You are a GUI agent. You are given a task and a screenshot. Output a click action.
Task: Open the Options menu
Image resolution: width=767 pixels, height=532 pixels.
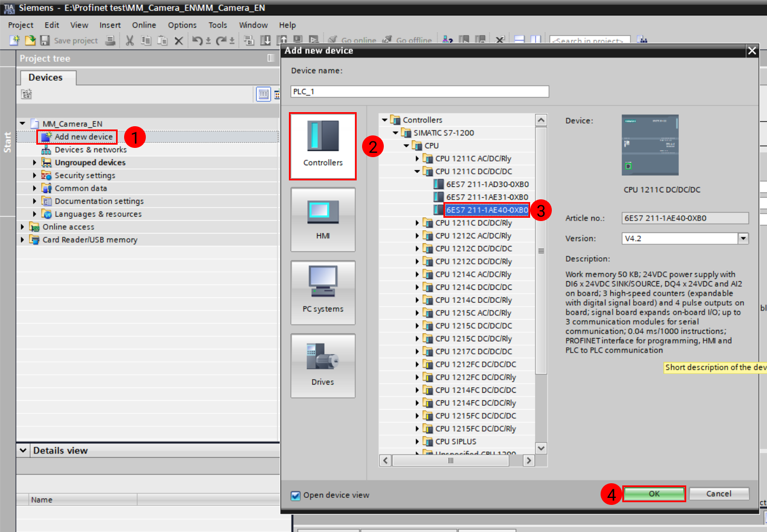(x=182, y=25)
